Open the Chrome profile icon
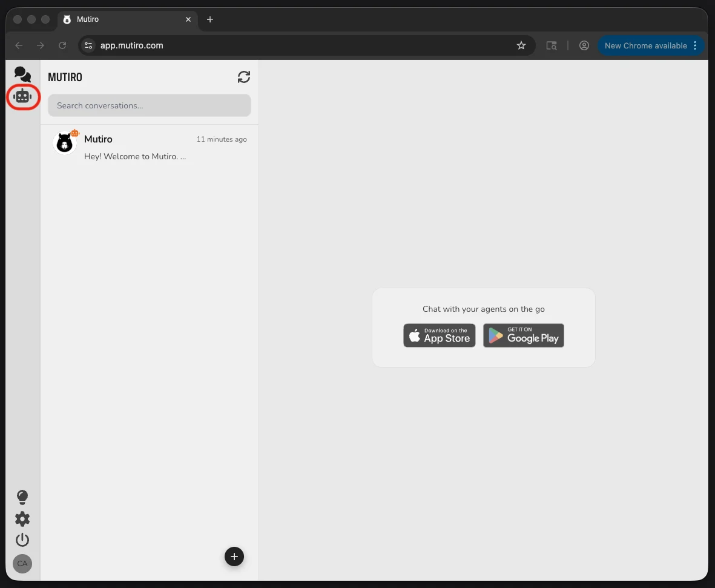Viewport: 715px width, 588px height. click(x=584, y=45)
